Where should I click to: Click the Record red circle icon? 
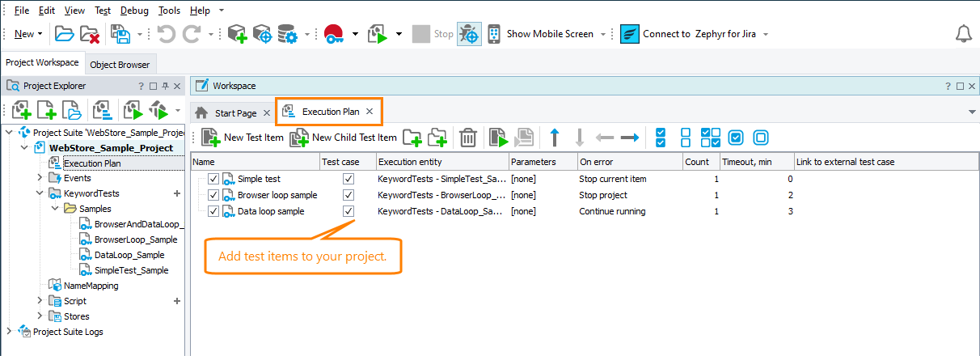tap(334, 34)
